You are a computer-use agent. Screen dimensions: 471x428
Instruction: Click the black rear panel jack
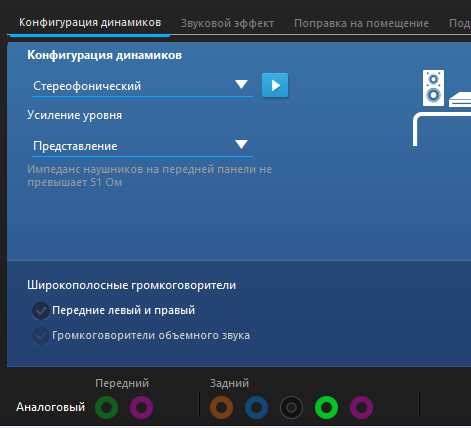[x=291, y=407]
